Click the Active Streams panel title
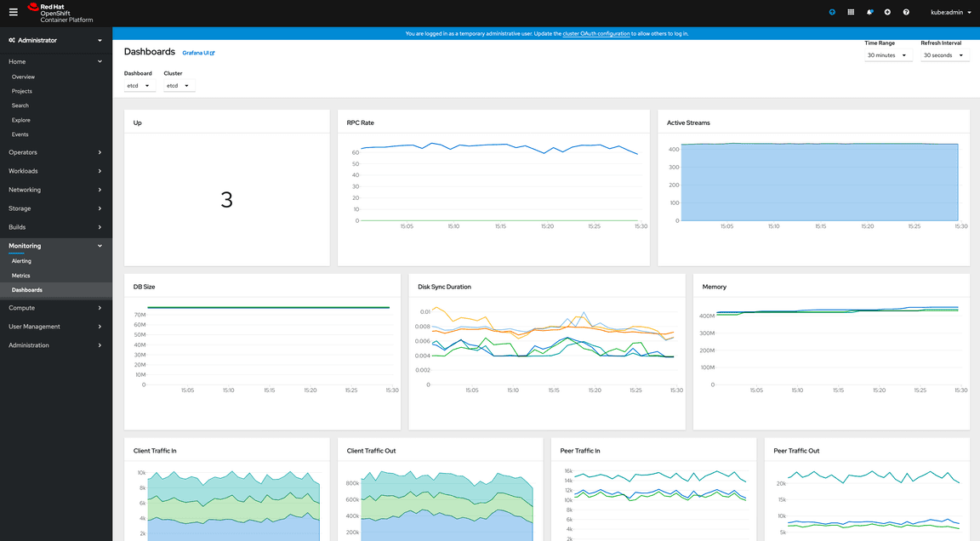This screenshot has width=980, height=541. click(x=688, y=123)
